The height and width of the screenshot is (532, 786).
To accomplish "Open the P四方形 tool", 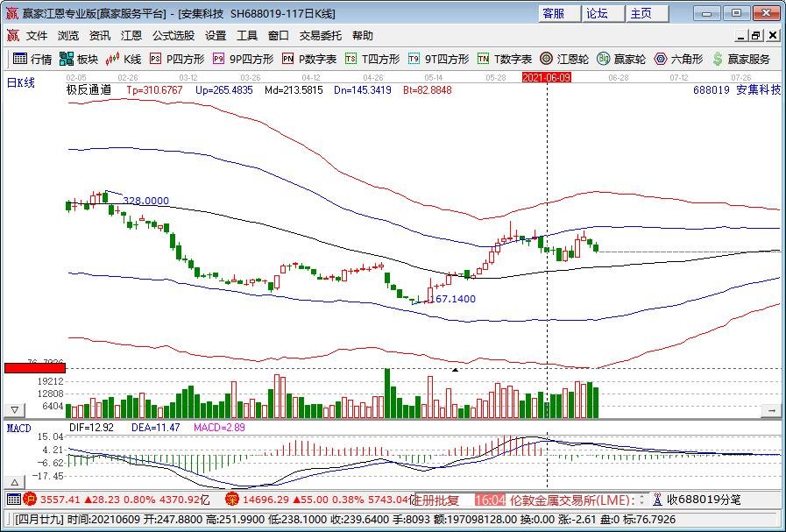I will coord(178,60).
